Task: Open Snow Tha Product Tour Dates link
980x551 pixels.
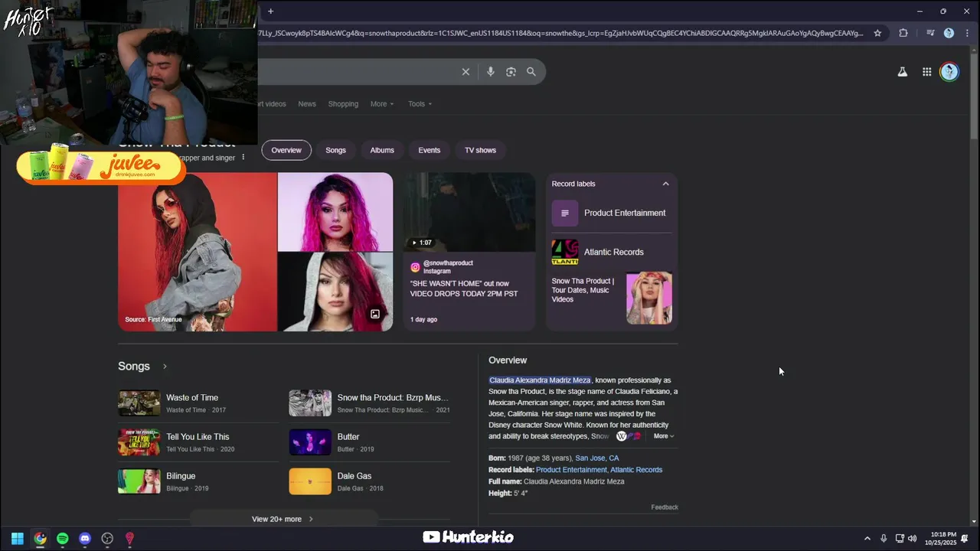Action: point(612,298)
